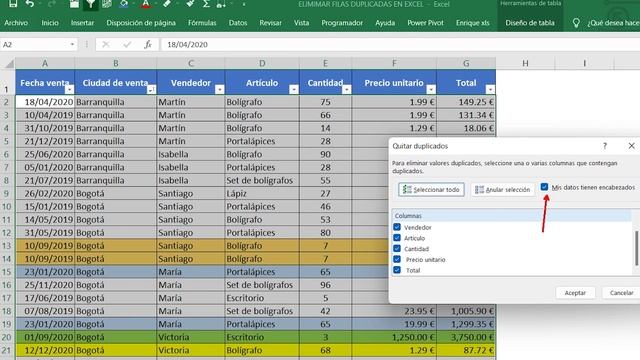The width and height of the screenshot is (640, 360).
Task: Select the 149.25 € total cell
Action: coord(466,102)
